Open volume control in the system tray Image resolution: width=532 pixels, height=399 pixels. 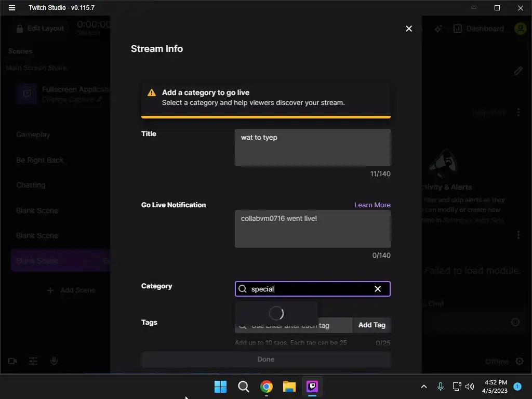(x=470, y=387)
